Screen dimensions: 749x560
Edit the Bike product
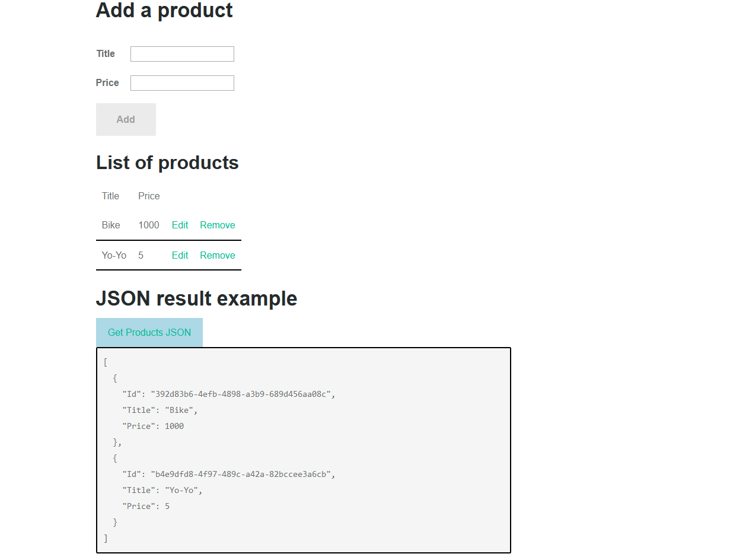(180, 225)
